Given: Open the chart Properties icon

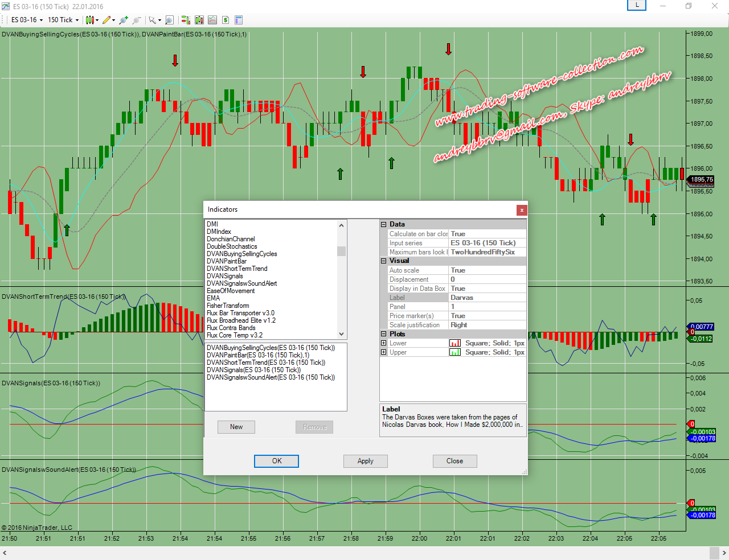Looking at the screenshot, I should click(239, 20).
